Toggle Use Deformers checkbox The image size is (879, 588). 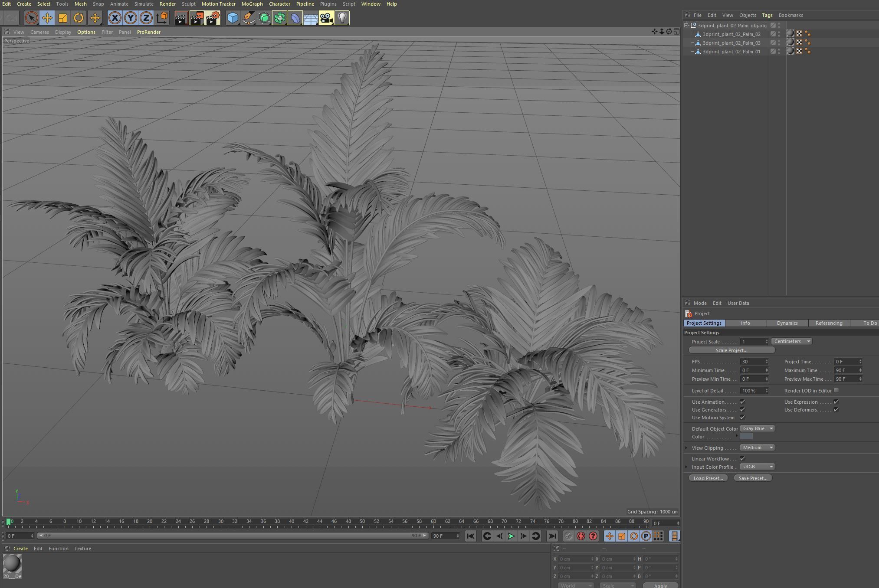point(836,410)
